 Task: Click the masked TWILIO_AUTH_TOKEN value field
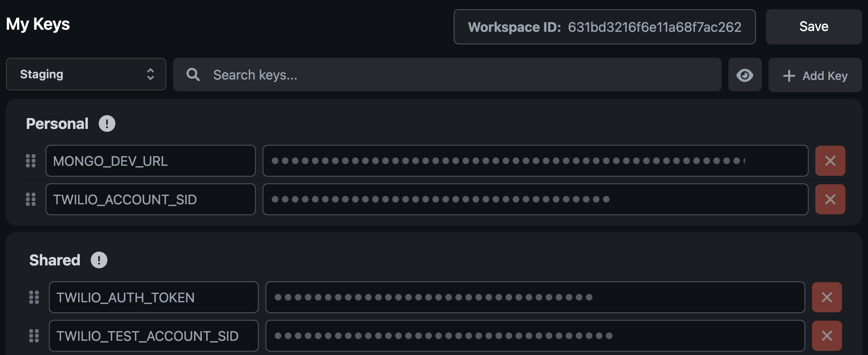click(535, 297)
